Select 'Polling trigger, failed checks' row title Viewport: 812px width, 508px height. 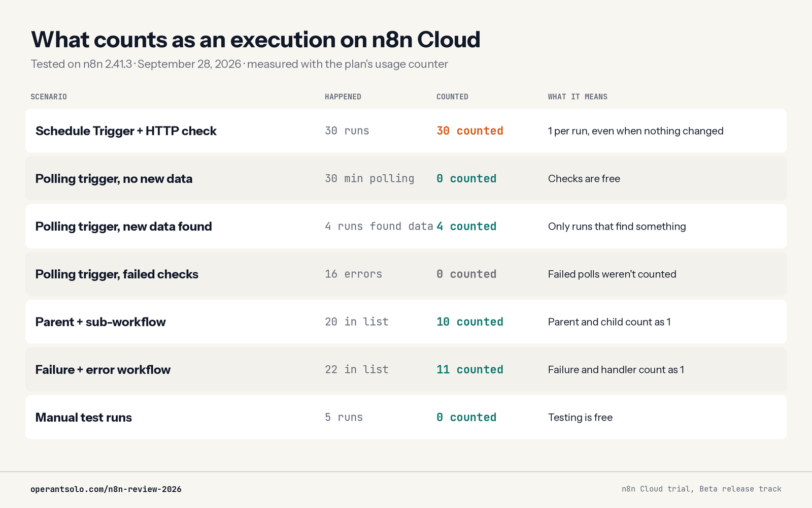point(117,274)
